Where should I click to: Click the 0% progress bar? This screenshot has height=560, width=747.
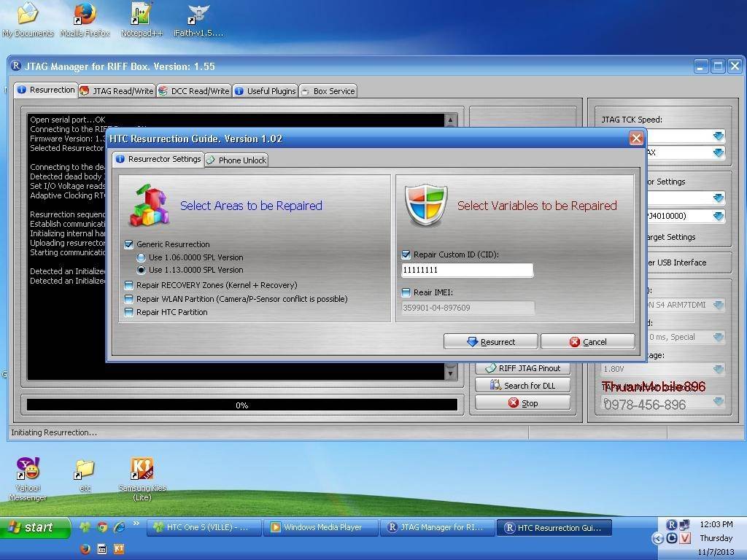(242, 405)
